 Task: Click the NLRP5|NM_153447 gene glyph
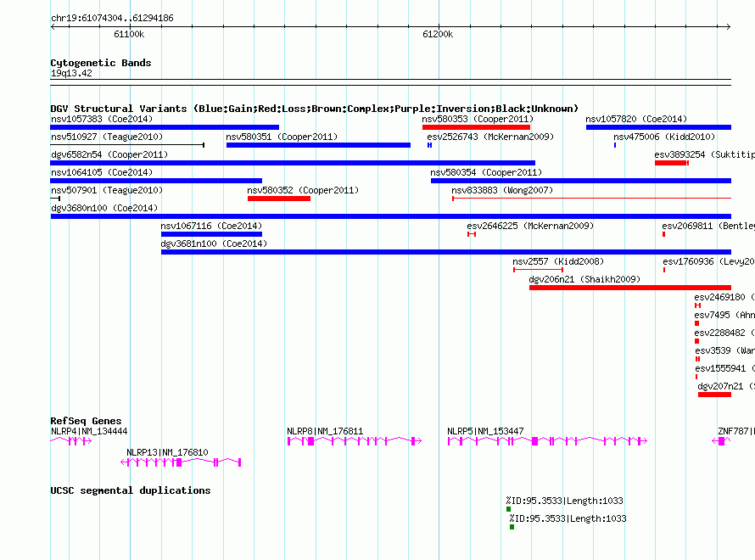click(x=547, y=440)
